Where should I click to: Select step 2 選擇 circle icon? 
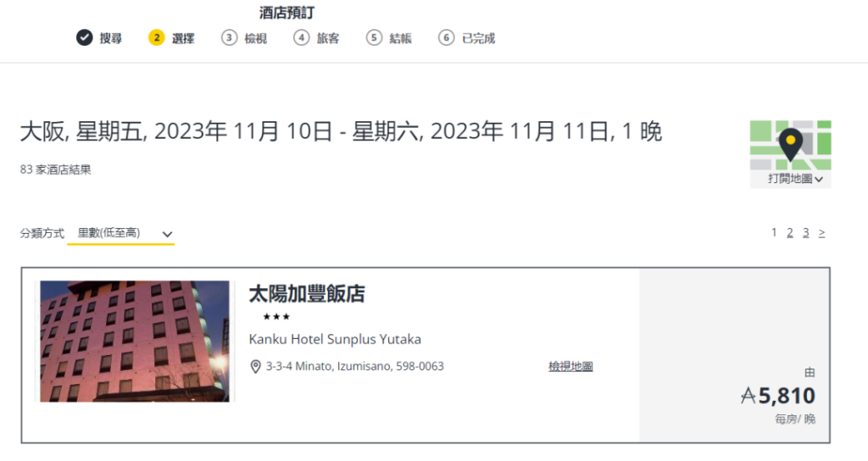click(x=157, y=37)
